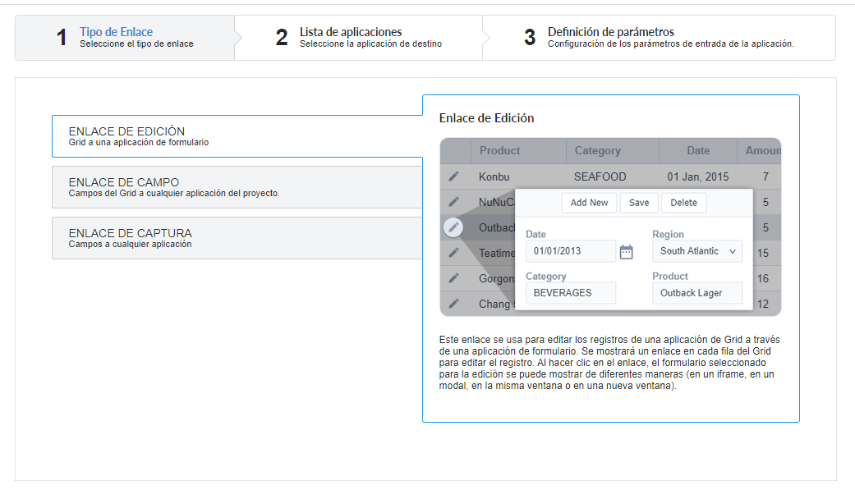Choose the ENLACE DE EDICIÓN option
Viewport: 855px width, 504px height.
click(237, 136)
